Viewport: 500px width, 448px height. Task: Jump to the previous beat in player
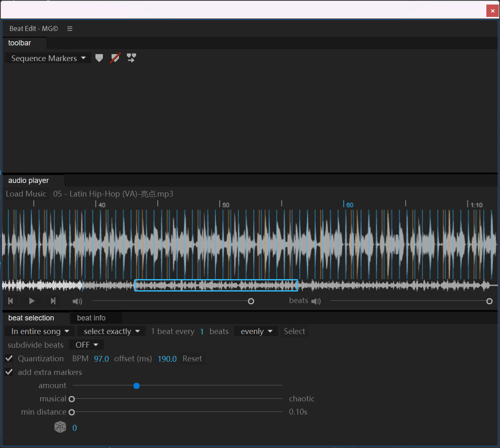[11, 301]
